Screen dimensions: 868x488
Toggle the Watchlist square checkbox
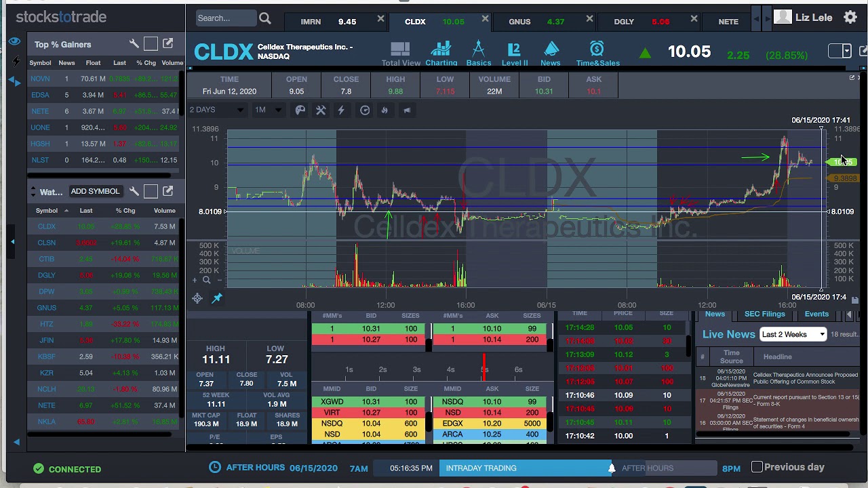pyautogui.click(x=151, y=191)
